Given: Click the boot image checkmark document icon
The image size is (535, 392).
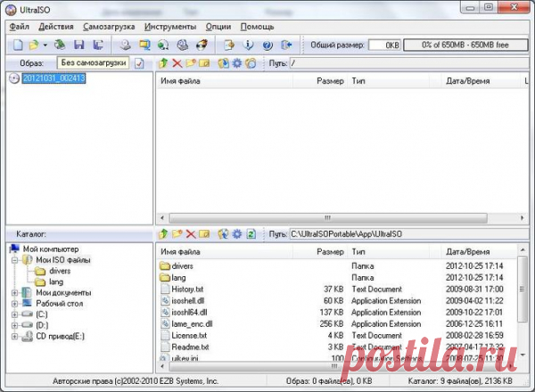Looking at the screenshot, I should pyautogui.click(x=139, y=63).
